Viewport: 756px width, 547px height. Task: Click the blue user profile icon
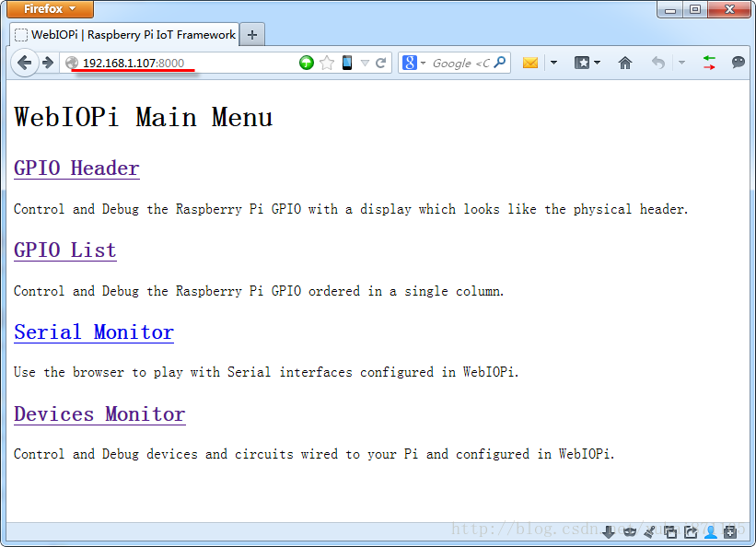pos(710,532)
